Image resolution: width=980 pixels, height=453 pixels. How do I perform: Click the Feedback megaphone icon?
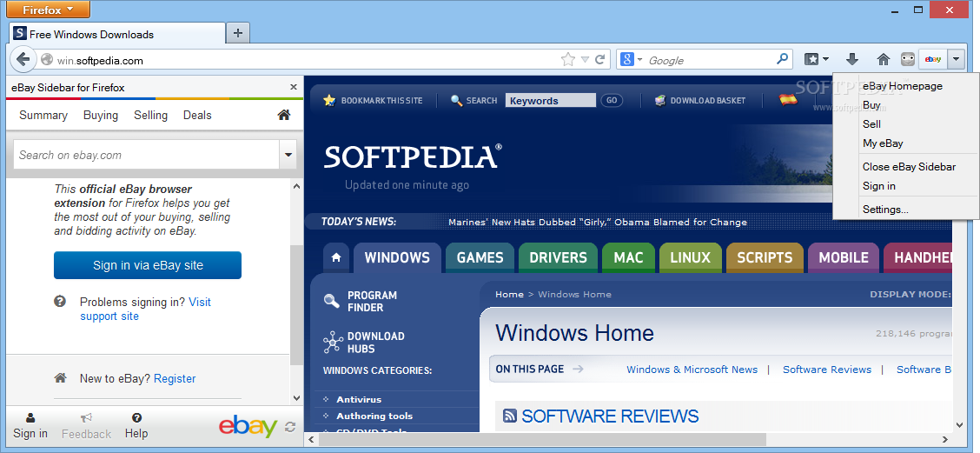[86, 418]
